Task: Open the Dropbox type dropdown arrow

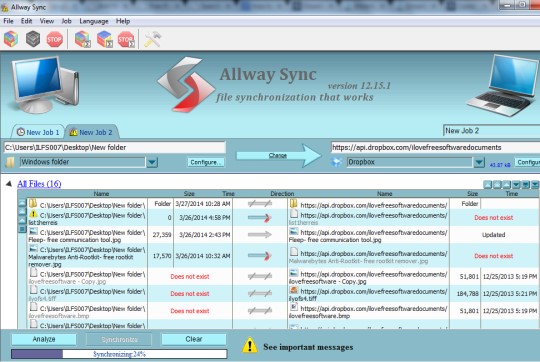Action: point(479,162)
